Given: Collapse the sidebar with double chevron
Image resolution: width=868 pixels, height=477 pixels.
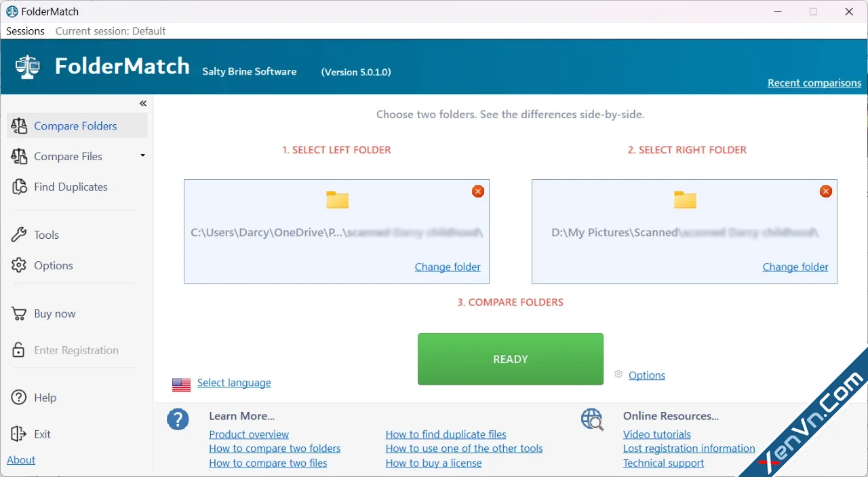Looking at the screenshot, I should click(x=143, y=103).
